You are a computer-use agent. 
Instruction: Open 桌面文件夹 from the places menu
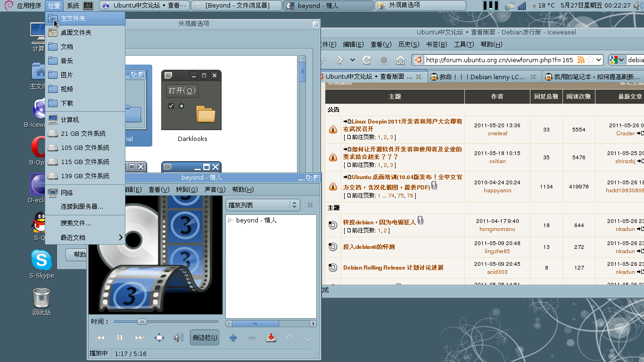[x=85, y=33]
